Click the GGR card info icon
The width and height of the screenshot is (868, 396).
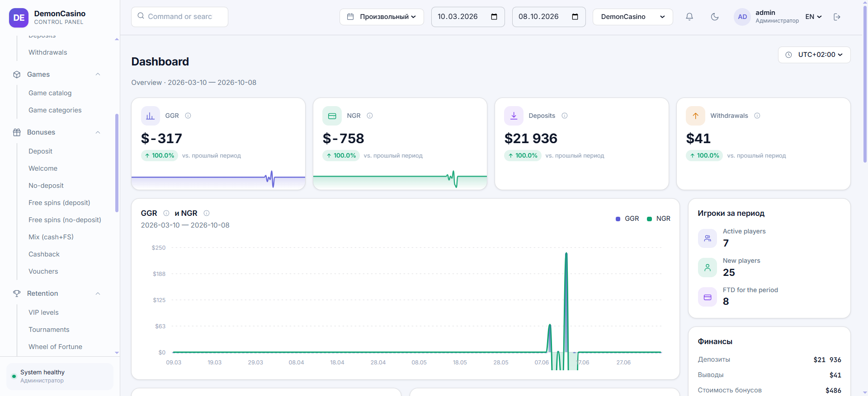tap(188, 116)
